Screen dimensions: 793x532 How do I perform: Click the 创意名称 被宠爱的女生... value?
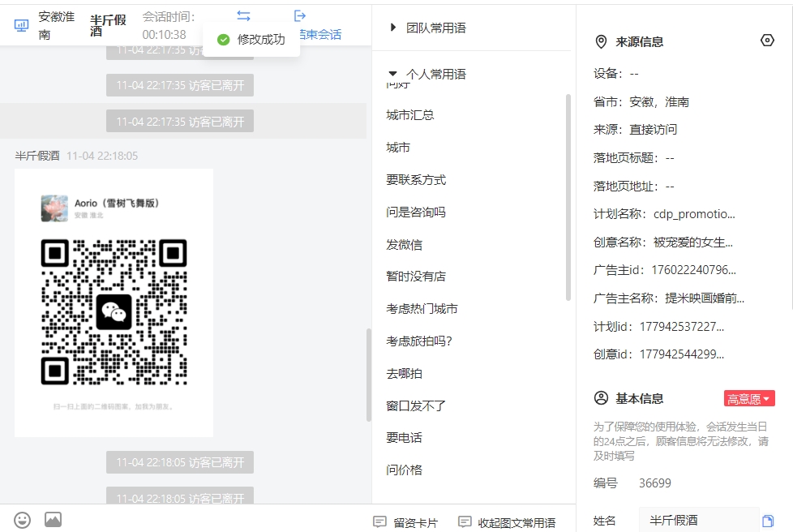[x=693, y=242]
